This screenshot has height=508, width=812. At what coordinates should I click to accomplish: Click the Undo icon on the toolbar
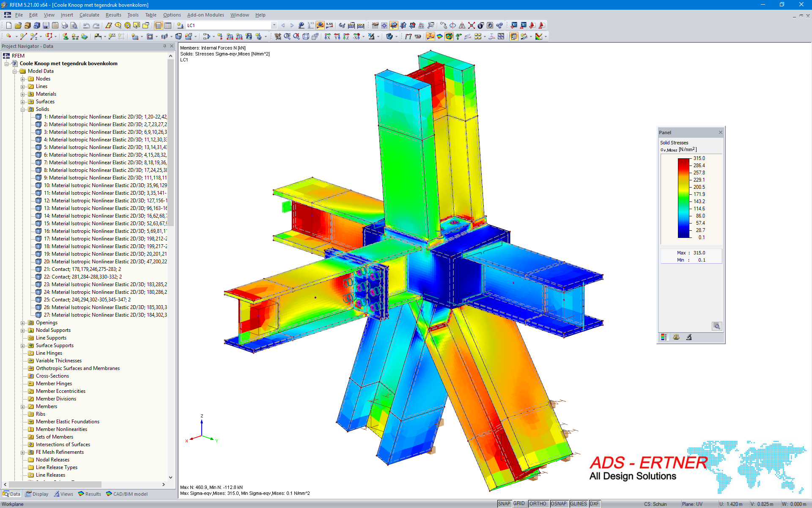click(86, 25)
